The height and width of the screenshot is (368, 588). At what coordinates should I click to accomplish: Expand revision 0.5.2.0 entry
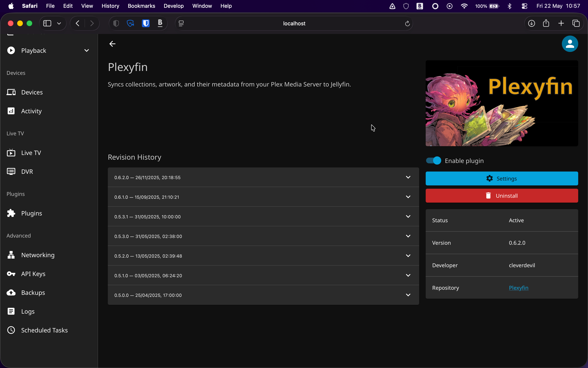point(263,256)
